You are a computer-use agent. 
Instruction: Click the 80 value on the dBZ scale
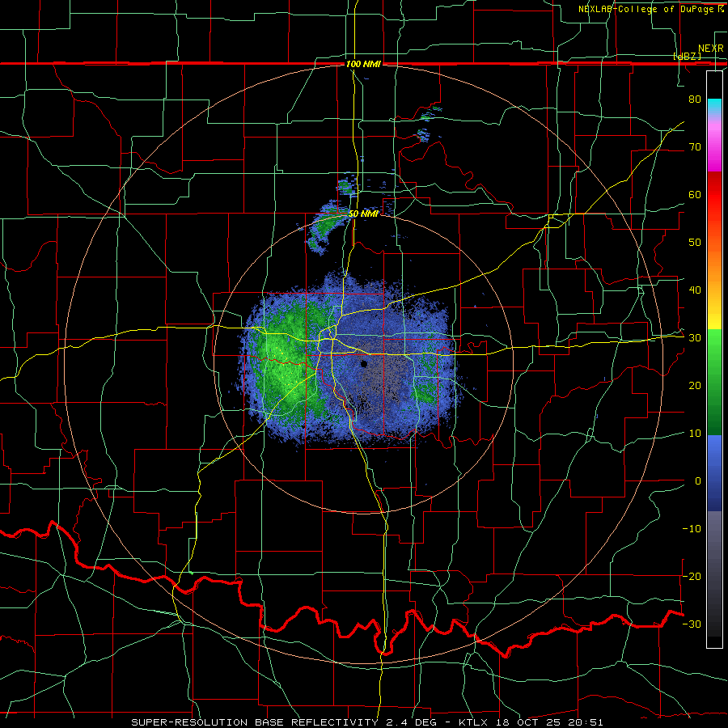[x=695, y=99]
